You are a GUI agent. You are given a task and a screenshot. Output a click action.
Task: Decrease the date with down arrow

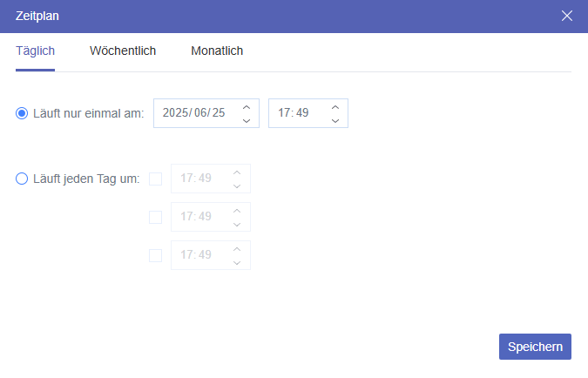coord(247,120)
